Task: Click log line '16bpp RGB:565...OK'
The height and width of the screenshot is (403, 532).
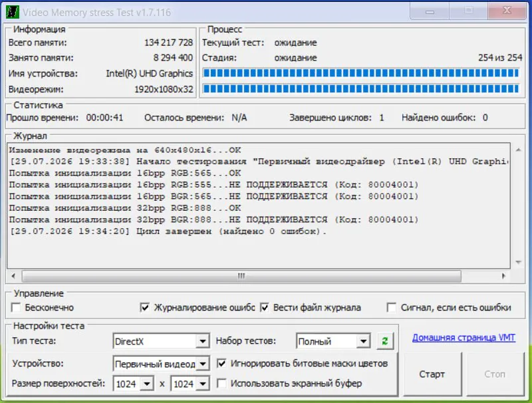Action: (125, 173)
